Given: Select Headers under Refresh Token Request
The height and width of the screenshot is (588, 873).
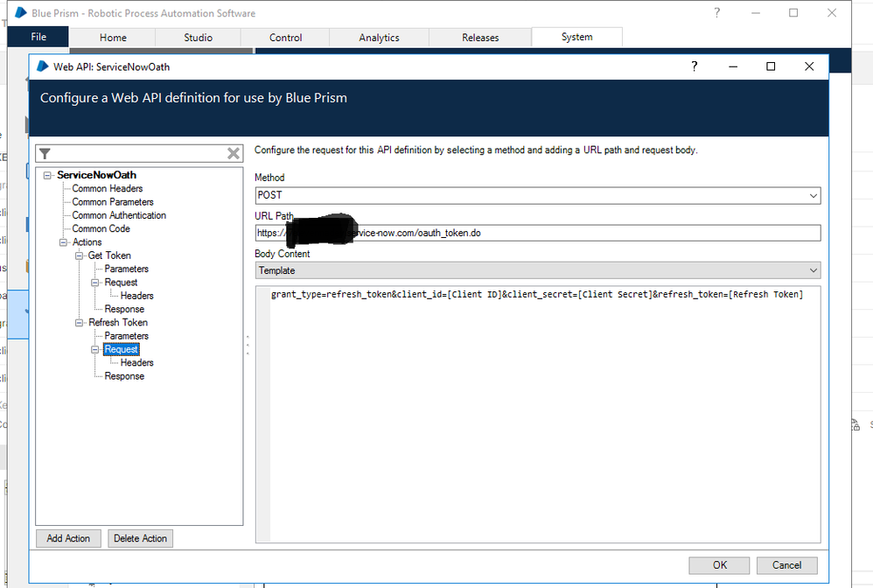Looking at the screenshot, I should pyautogui.click(x=137, y=362).
